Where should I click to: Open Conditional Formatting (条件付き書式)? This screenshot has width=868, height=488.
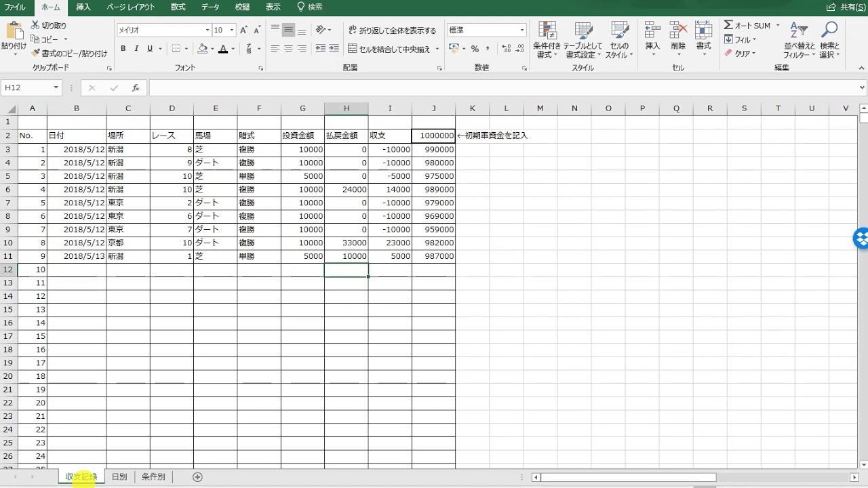tap(547, 40)
